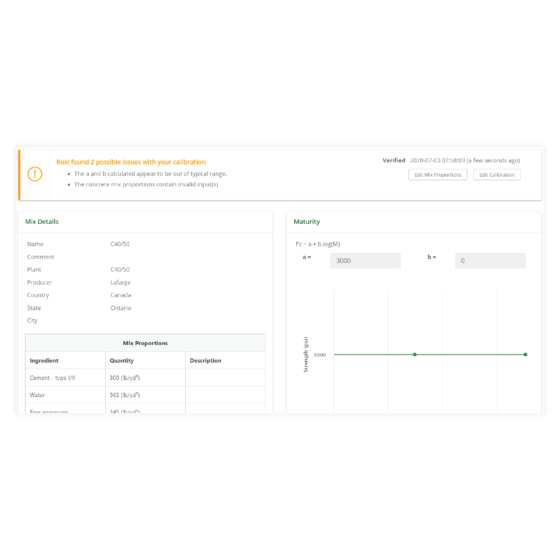The image size is (560, 560).
Task: Select the rightmost data point on maturity chart
Action: coord(525,355)
